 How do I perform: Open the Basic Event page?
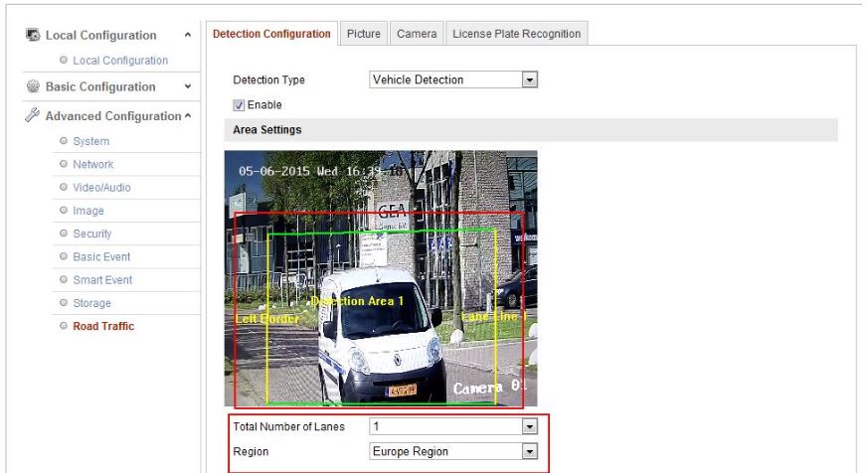click(x=101, y=256)
